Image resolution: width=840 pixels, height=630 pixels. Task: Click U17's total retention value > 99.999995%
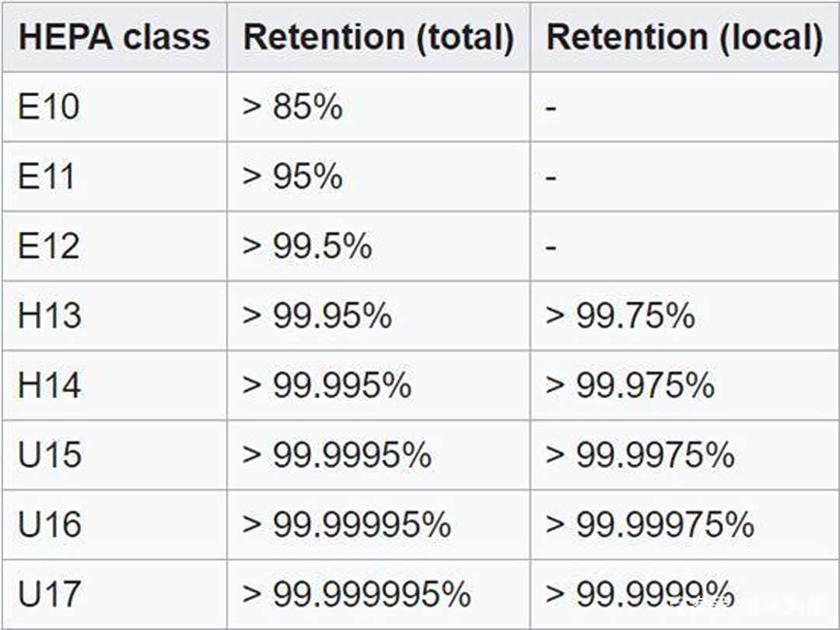coord(356,594)
